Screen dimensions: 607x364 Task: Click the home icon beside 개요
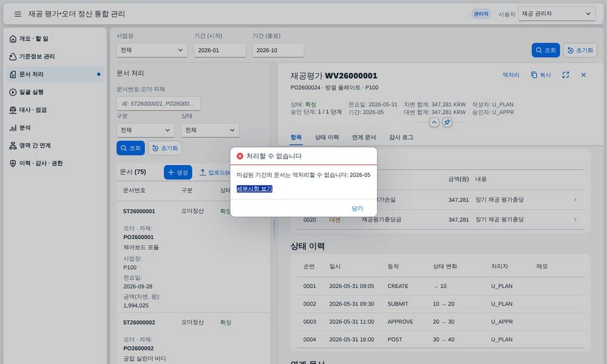point(13,39)
